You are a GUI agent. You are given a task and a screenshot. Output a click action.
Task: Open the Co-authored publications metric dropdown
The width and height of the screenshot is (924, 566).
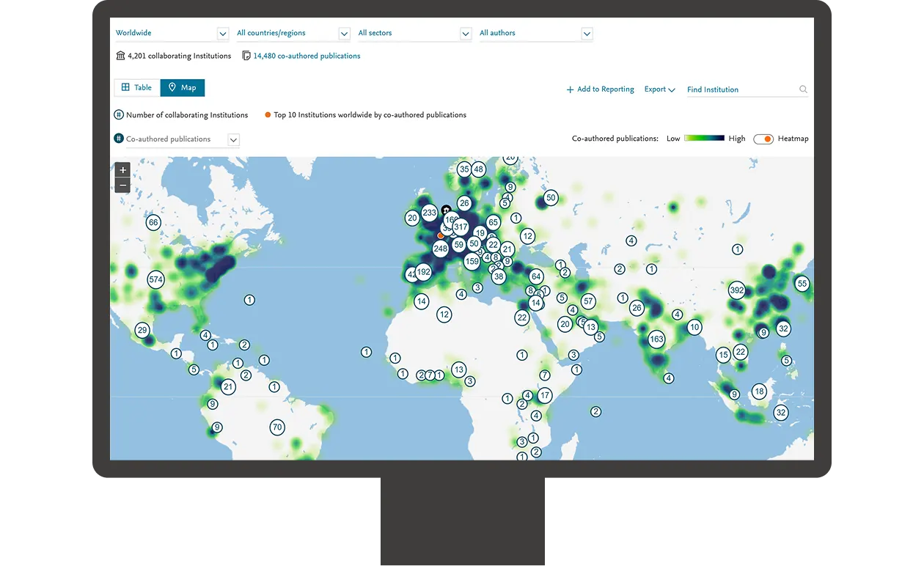233,139
